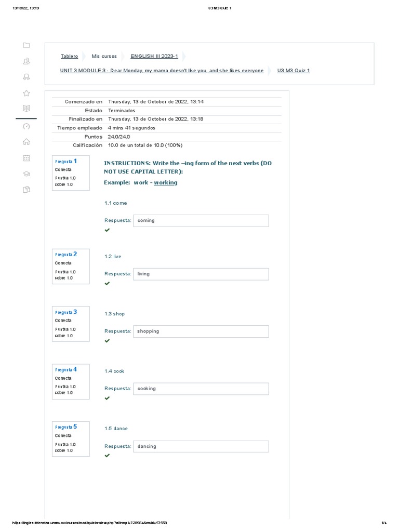Click the answer field containing 'cooking'
This screenshot has height=532, width=399.
click(201, 389)
